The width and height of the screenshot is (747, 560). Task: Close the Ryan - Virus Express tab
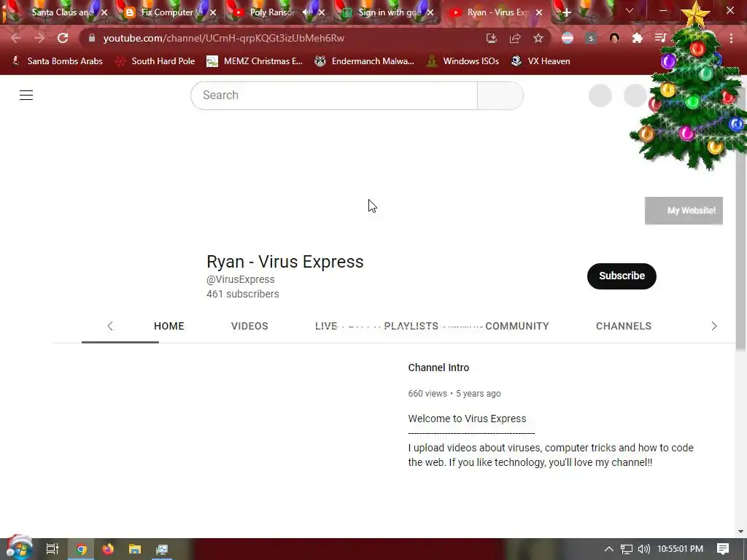pos(539,13)
